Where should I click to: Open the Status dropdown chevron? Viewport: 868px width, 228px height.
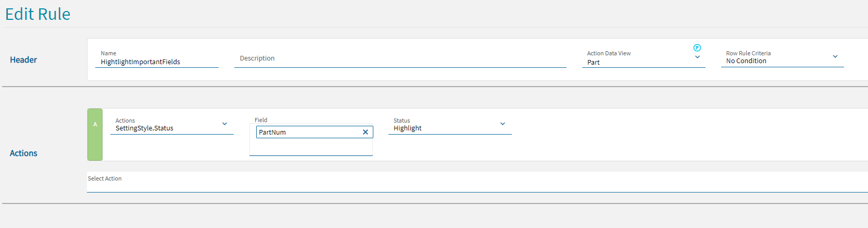(x=502, y=124)
